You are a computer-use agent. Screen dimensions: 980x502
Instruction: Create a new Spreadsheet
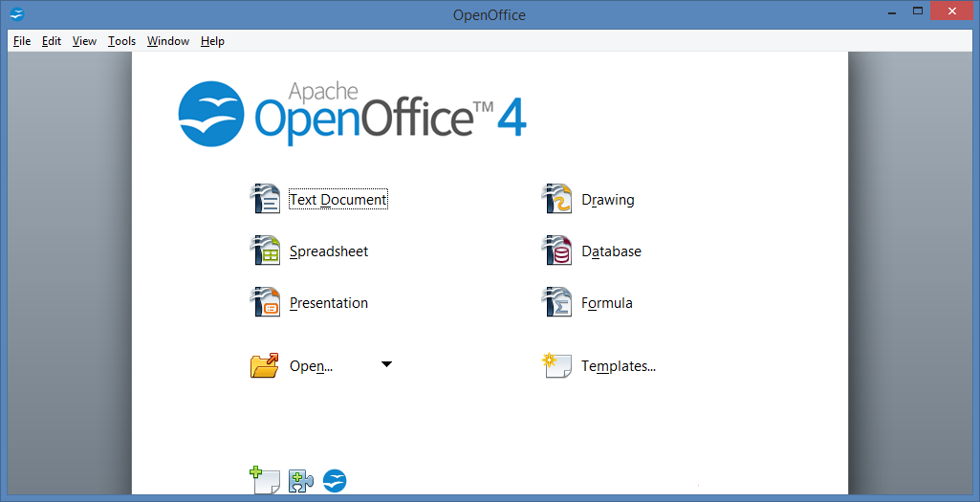pyautogui.click(x=329, y=251)
